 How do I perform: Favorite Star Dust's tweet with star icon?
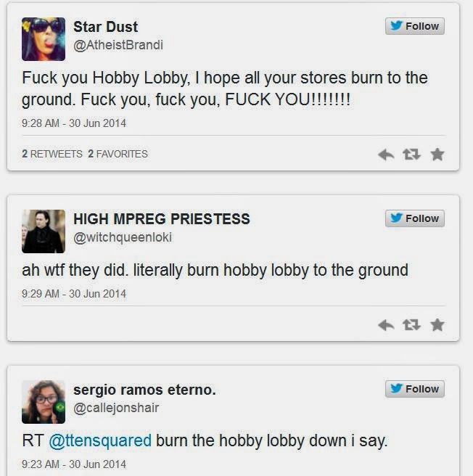click(x=437, y=155)
